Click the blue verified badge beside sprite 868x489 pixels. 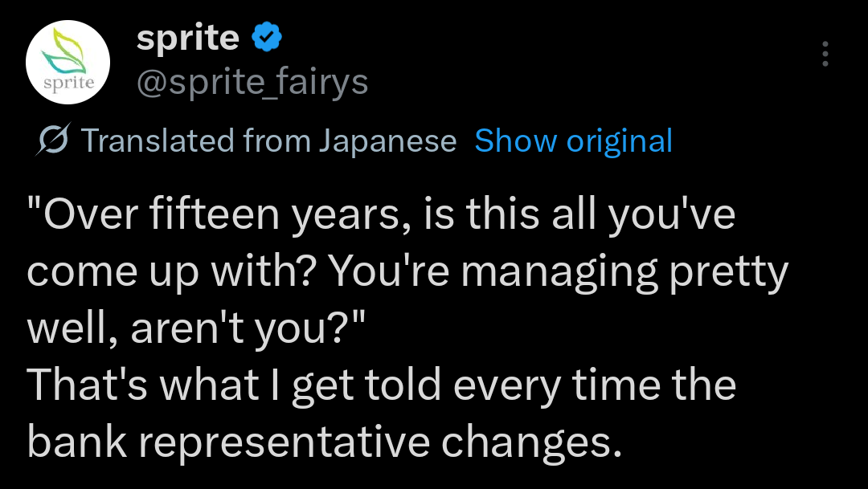point(266,37)
